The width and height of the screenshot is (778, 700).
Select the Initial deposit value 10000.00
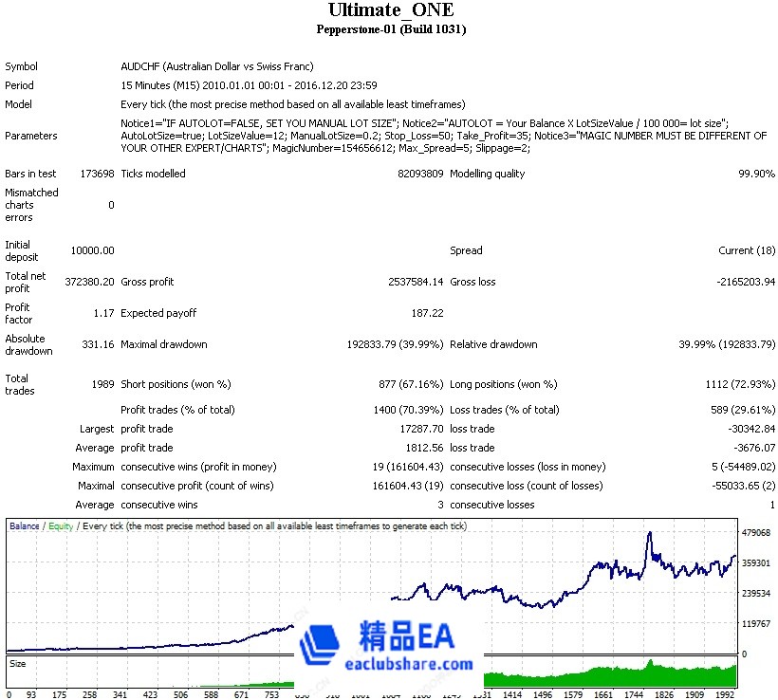tap(92, 250)
